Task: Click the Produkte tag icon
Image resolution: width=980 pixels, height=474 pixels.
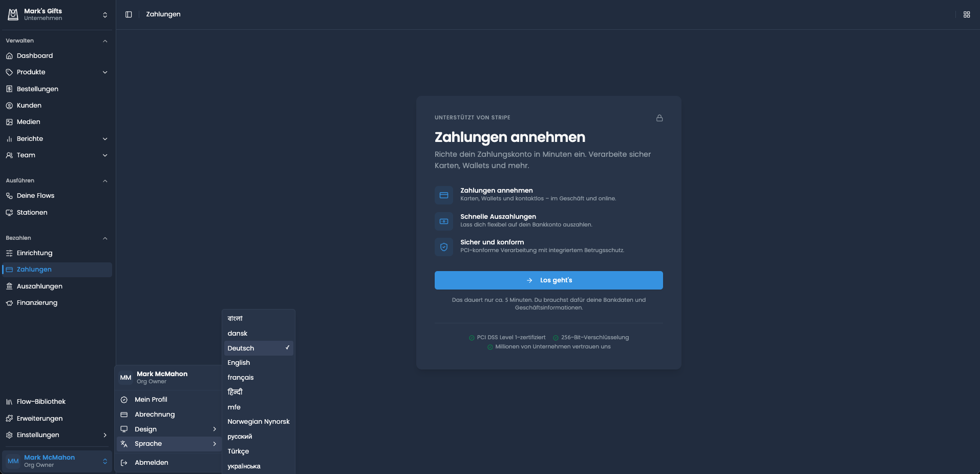Action: click(9, 72)
